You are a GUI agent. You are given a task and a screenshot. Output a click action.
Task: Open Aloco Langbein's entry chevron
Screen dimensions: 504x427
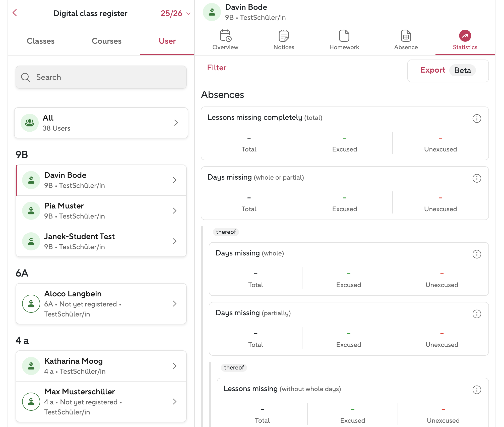[175, 304]
